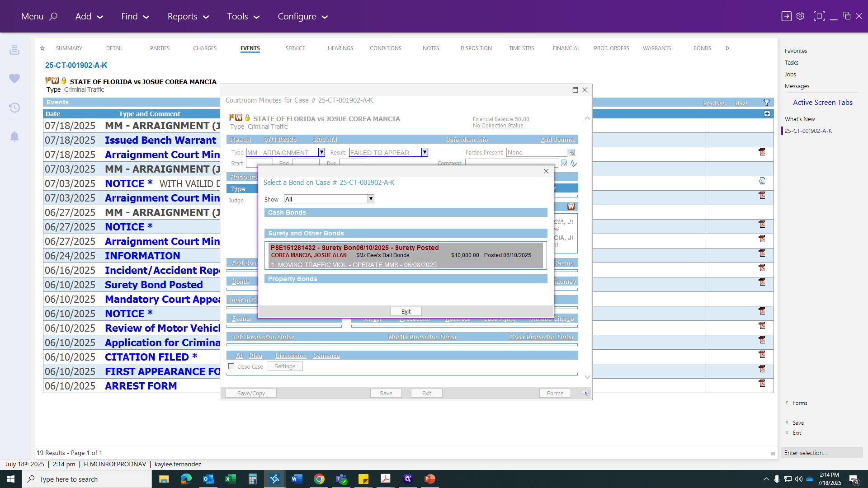Open Surety Bond Posted event
Screen dimensions: 868x488
(154, 285)
